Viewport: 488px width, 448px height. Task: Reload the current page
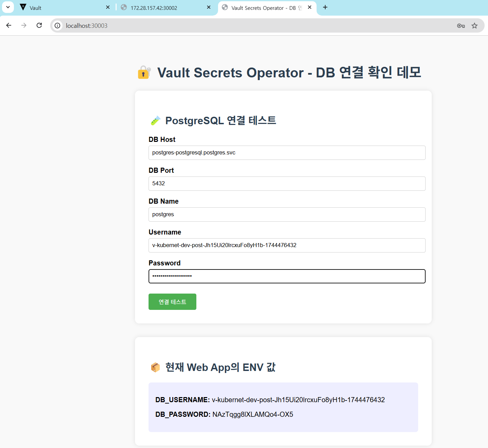(x=39, y=25)
